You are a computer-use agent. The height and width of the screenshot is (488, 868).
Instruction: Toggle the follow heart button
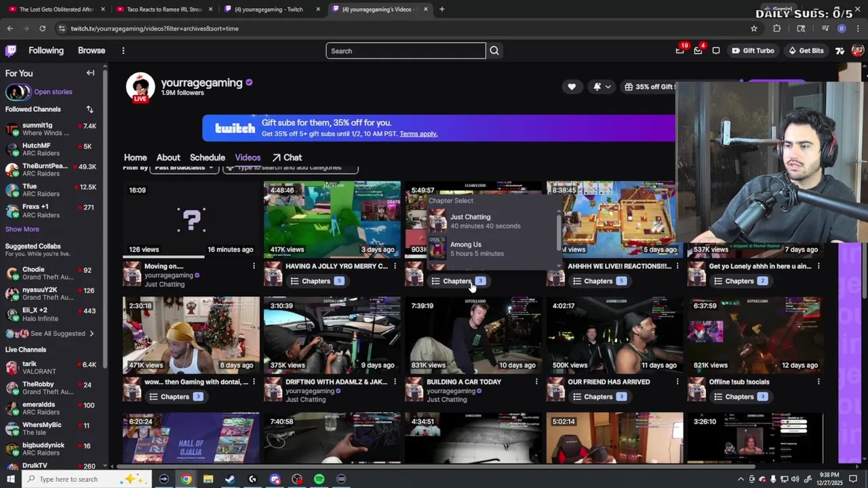pos(572,87)
